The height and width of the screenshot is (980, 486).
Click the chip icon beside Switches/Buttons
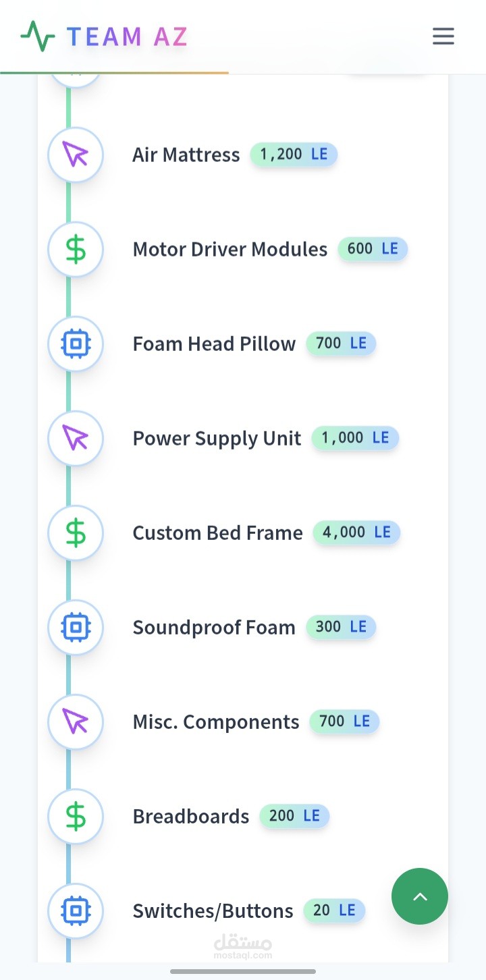pyautogui.click(x=76, y=910)
